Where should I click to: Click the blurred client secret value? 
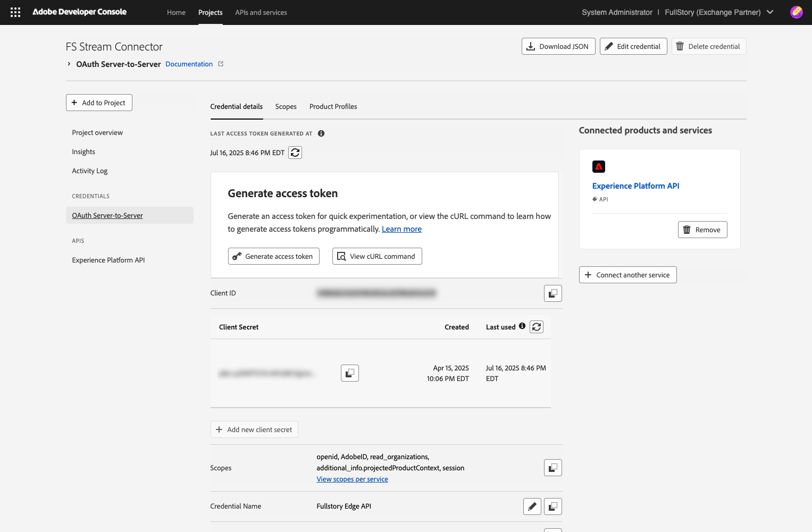[267, 373]
